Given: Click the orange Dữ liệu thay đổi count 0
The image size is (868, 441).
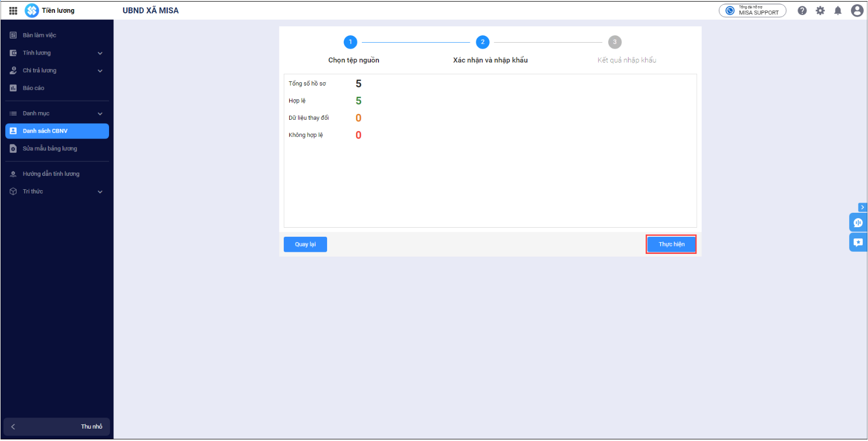Looking at the screenshot, I should pyautogui.click(x=359, y=118).
